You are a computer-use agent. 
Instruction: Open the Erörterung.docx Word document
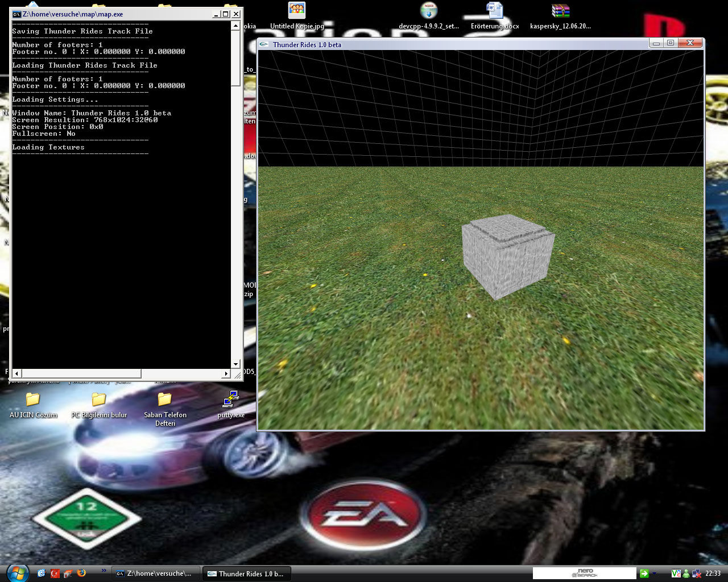[x=494, y=11]
